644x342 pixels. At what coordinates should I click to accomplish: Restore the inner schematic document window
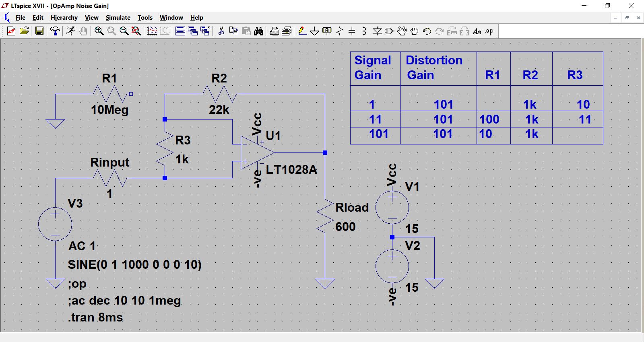point(627,18)
